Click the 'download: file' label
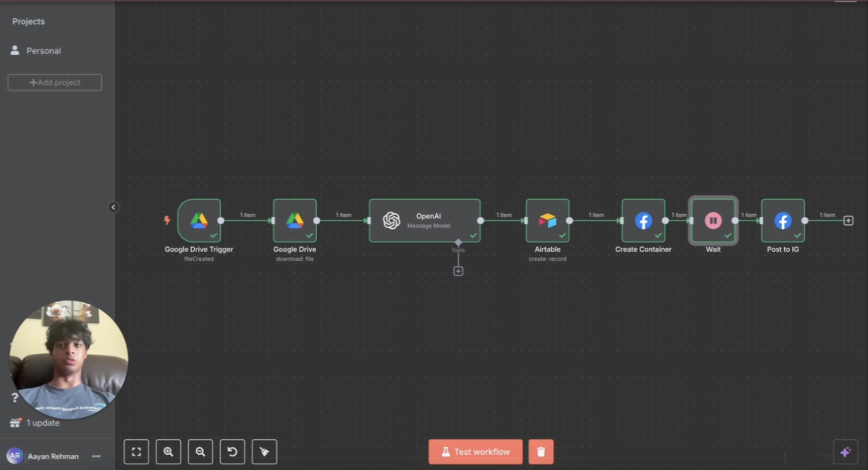 295,259
